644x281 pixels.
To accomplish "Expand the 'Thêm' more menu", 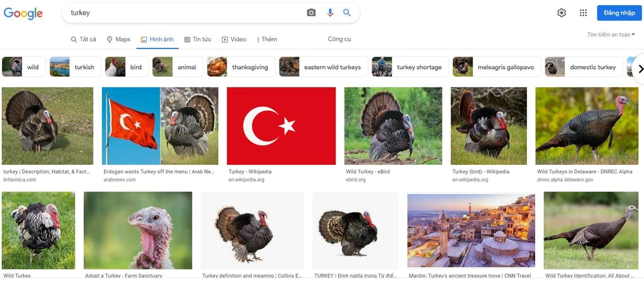I will pos(267,39).
